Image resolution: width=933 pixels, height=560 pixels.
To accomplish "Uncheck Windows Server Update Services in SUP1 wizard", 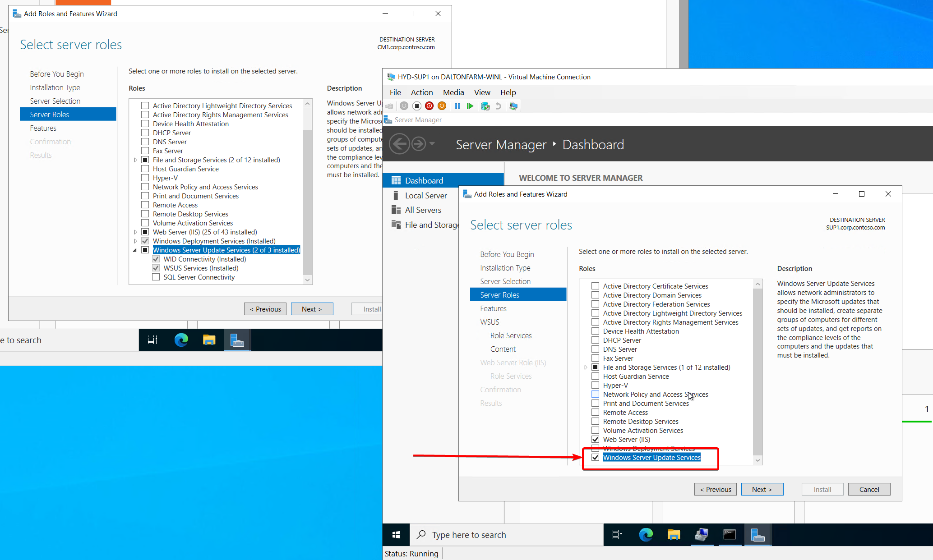I will (x=596, y=457).
